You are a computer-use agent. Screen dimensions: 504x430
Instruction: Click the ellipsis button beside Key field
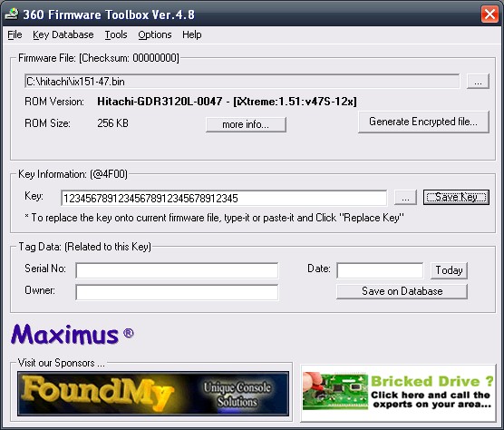tap(405, 197)
